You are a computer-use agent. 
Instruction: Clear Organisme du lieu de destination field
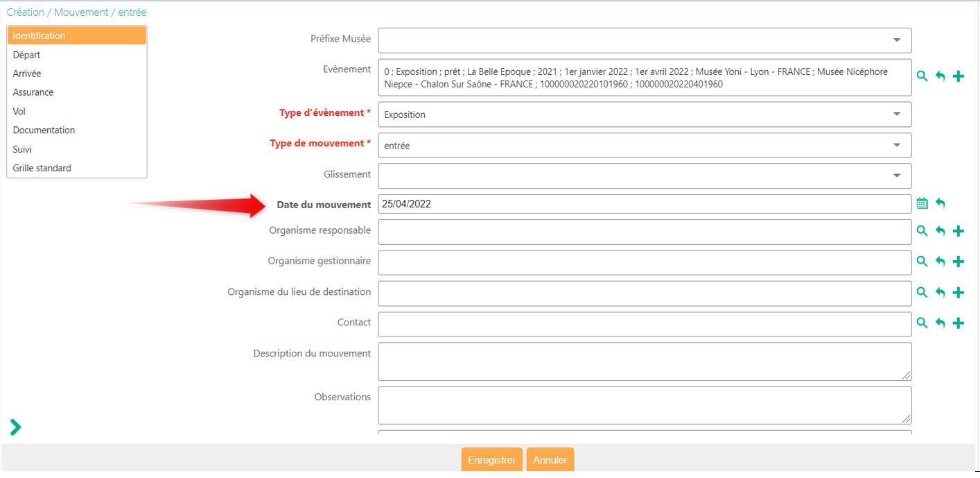tap(940, 293)
